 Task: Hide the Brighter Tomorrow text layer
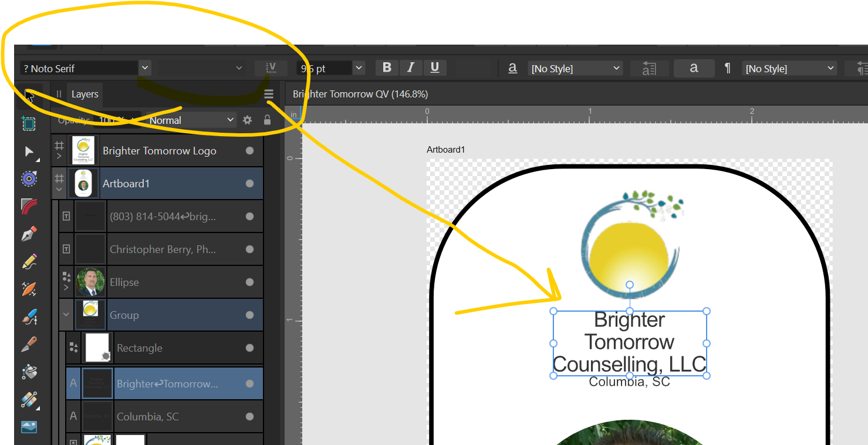(249, 384)
